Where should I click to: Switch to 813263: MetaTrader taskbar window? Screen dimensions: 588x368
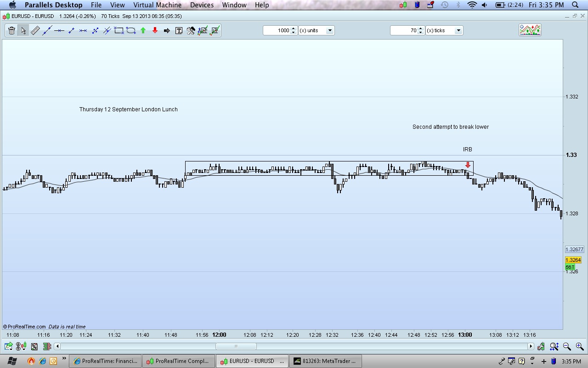pos(326,361)
